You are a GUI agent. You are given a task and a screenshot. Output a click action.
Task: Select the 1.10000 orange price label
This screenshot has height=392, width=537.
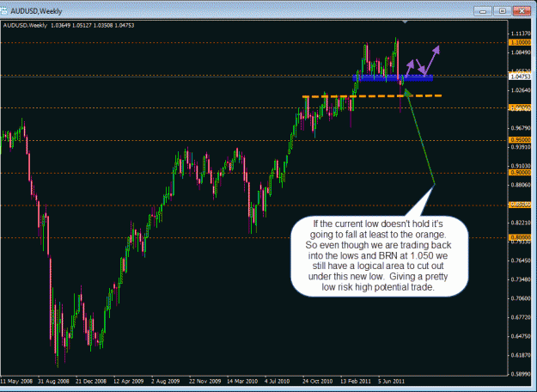coord(520,42)
